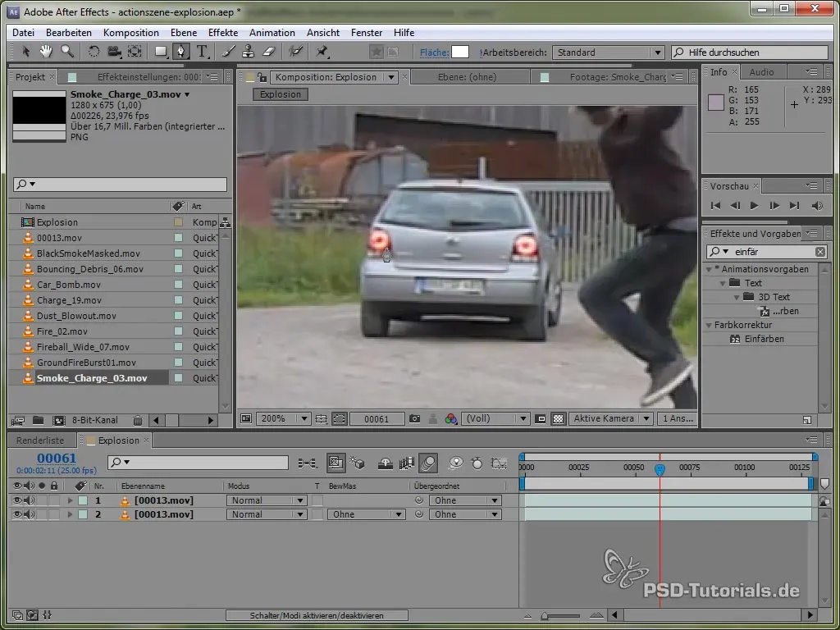840x630 pixels.
Task: Toggle video eye for layer 1
Action: (x=17, y=500)
